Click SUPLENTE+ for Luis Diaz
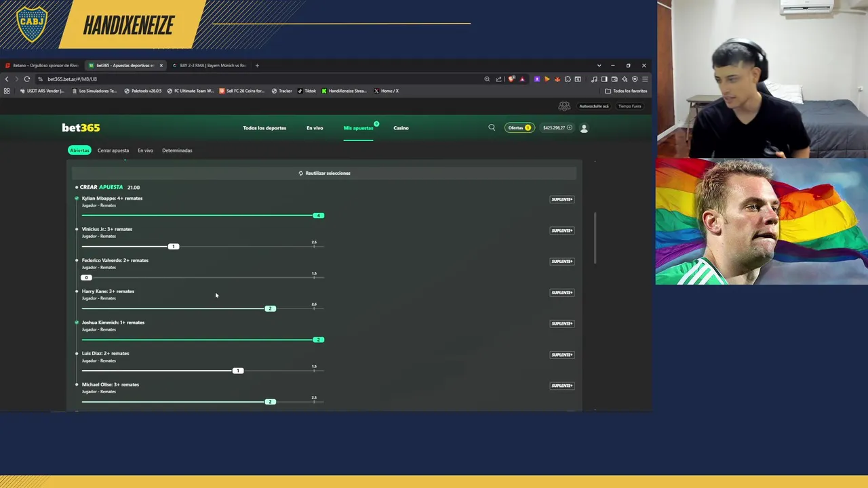Screen dimensions: 868x488 coord(562,354)
